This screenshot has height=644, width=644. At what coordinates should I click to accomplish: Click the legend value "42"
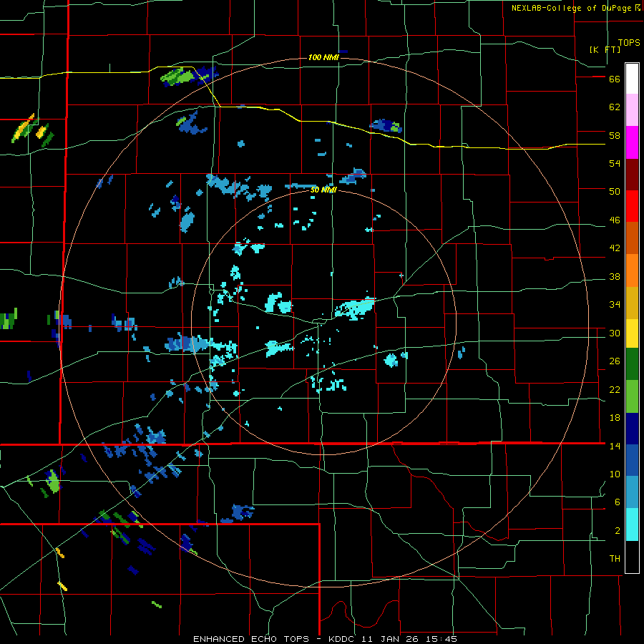pos(615,248)
